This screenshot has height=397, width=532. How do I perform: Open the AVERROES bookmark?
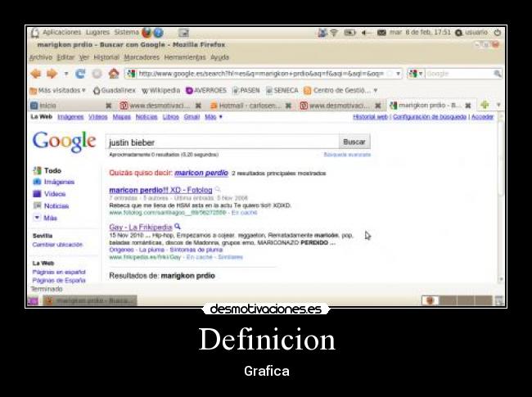[x=206, y=90]
